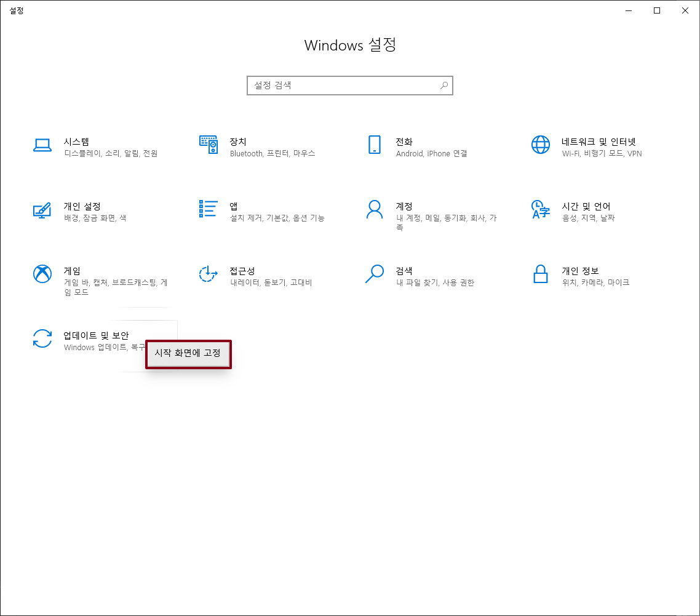Click the text Android, iPhone 연결

click(x=432, y=154)
